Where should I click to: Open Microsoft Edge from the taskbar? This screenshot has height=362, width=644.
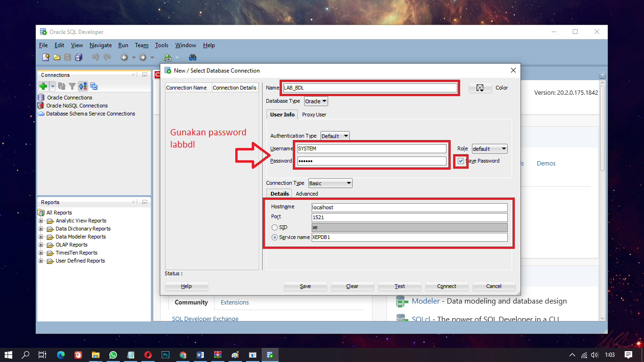tap(61, 355)
